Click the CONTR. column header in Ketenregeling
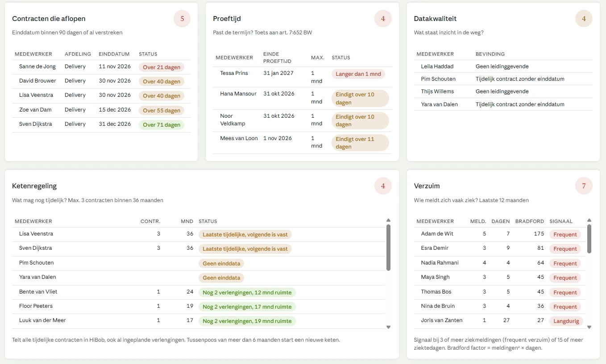Image resolution: width=606 pixels, height=364 pixels. point(150,221)
